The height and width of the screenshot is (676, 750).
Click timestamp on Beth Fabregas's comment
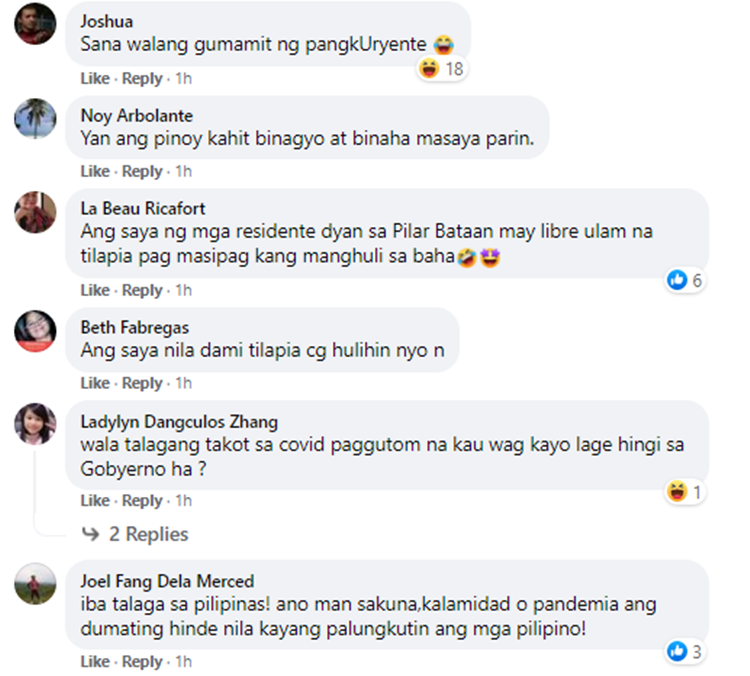click(183, 383)
